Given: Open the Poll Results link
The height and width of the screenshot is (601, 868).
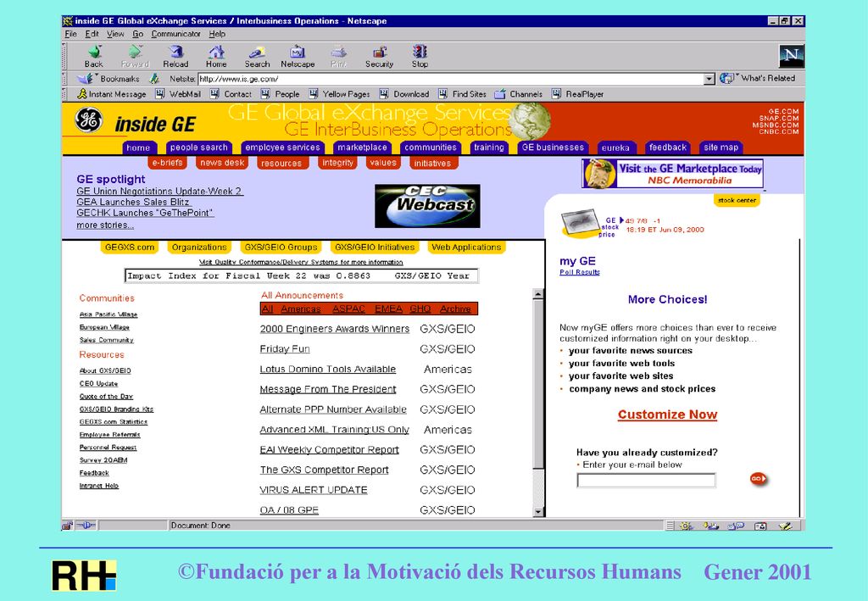Looking at the screenshot, I should click(580, 272).
